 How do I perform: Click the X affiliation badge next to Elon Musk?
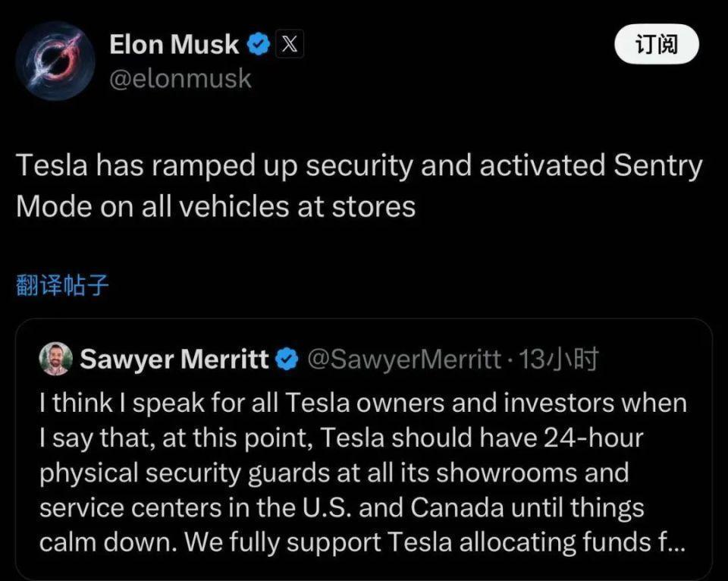click(289, 46)
